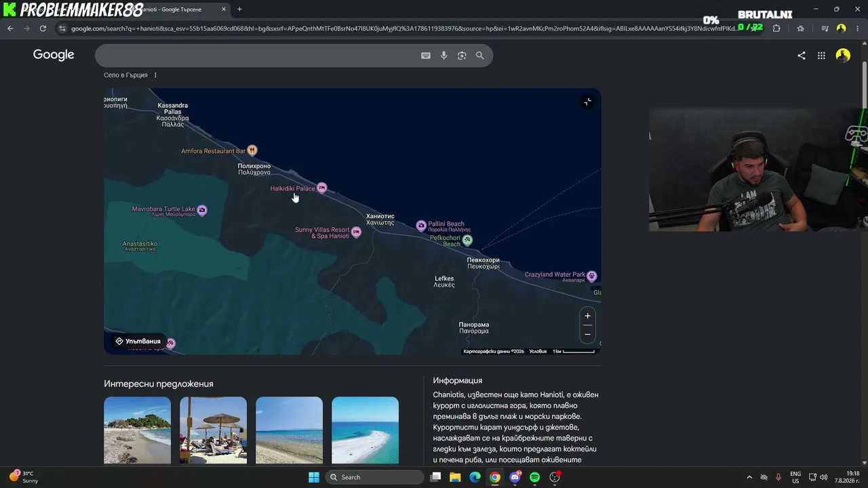Open File Explorer from the taskbar

455,477
